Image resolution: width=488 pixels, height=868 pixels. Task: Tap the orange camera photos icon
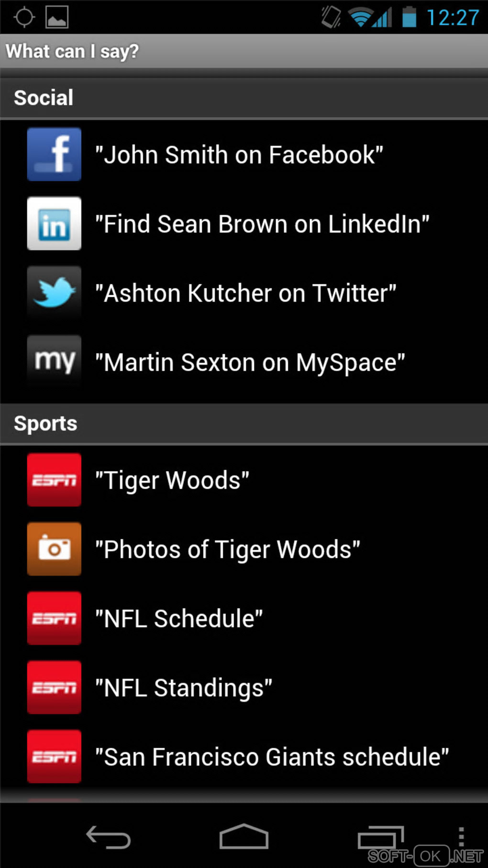point(54,549)
